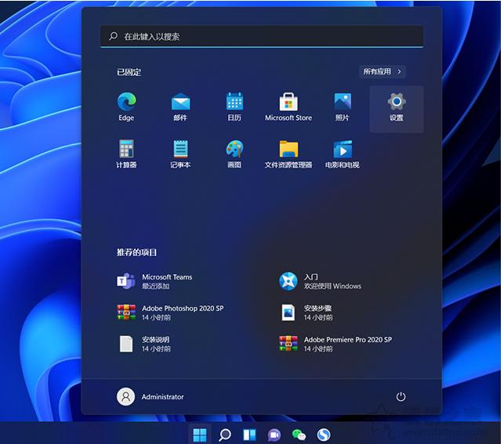Open Adobe Photoshop 2020 SP archive
Image resolution: width=504 pixels, height=444 pixels.
pyautogui.click(x=170, y=312)
